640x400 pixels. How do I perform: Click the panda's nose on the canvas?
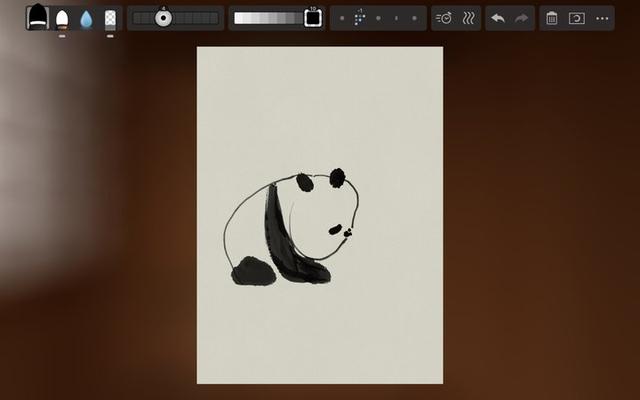point(346,232)
